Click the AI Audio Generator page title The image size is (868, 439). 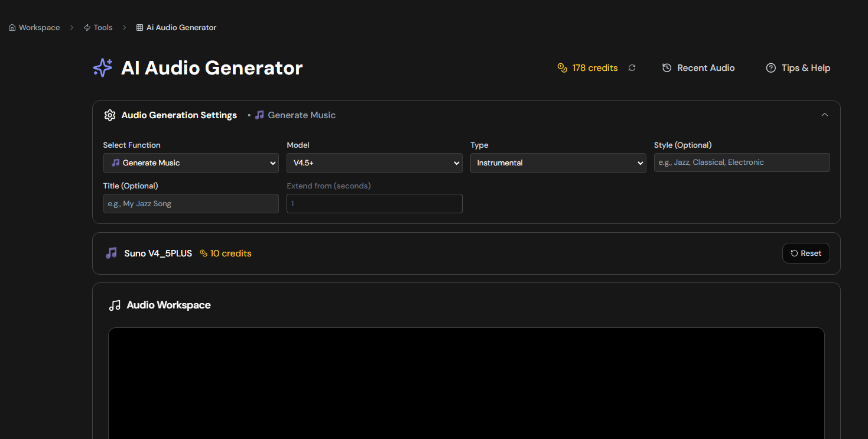pyautogui.click(x=212, y=68)
